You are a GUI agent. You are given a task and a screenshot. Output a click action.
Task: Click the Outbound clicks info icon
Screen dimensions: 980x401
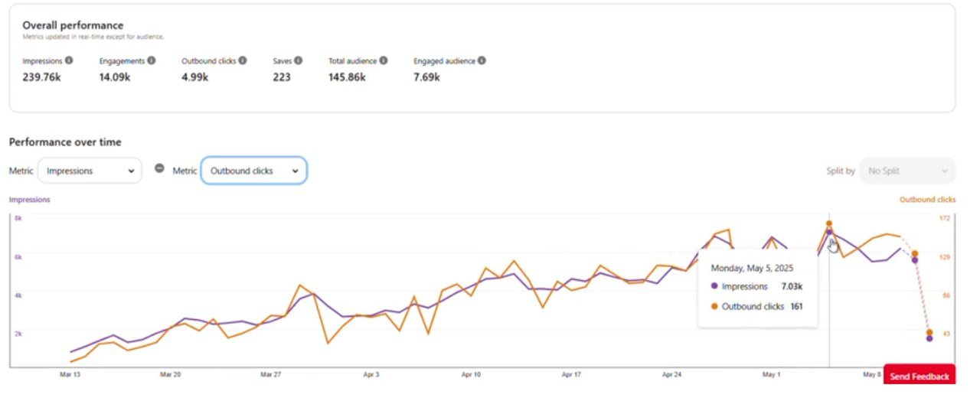[x=243, y=60]
